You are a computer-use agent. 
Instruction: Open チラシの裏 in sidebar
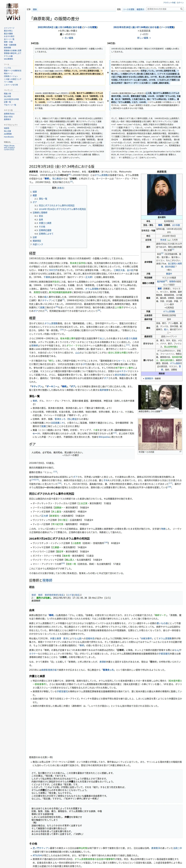pyautogui.click(x=8, y=56)
